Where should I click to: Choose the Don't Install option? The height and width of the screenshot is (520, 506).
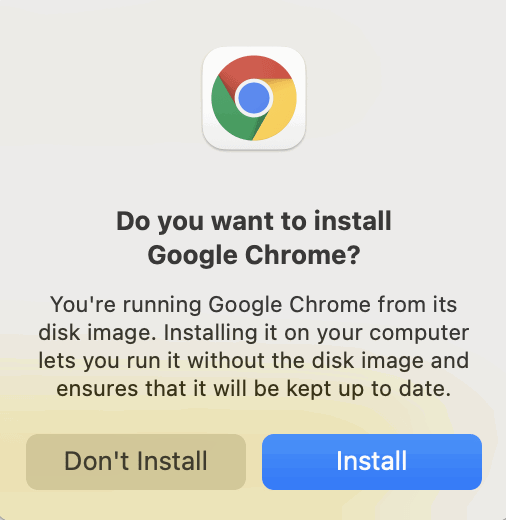point(136,462)
